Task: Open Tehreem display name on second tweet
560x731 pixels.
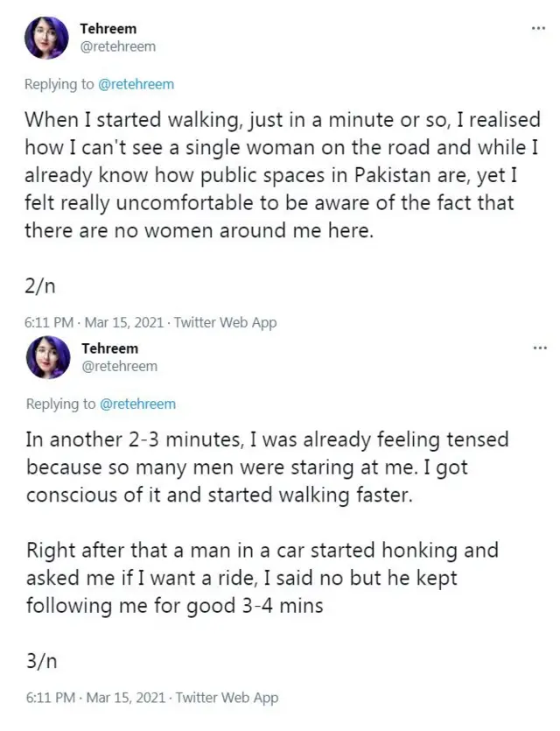Action: [x=110, y=348]
